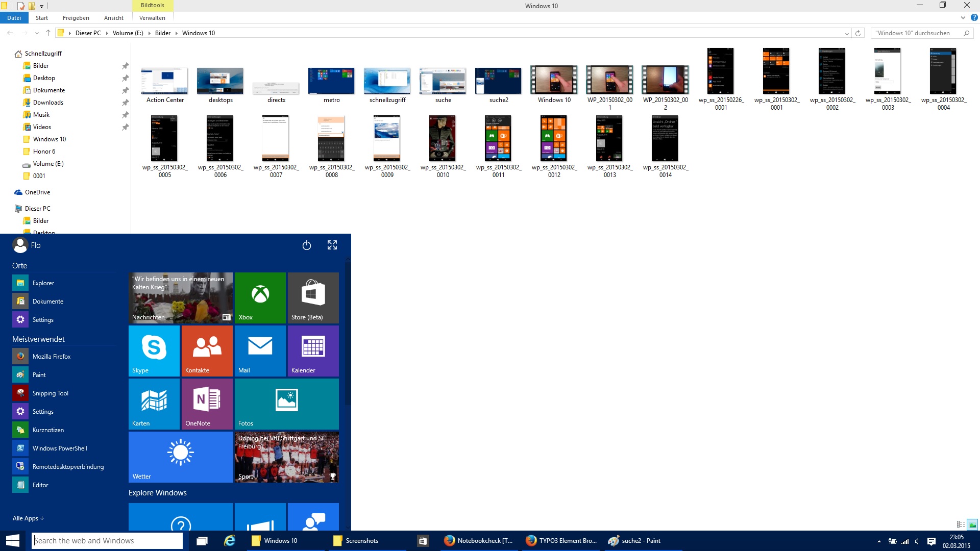Open Dokumente in Start menu Orte
This screenshot has height=551, width=980.
[64, 302]
